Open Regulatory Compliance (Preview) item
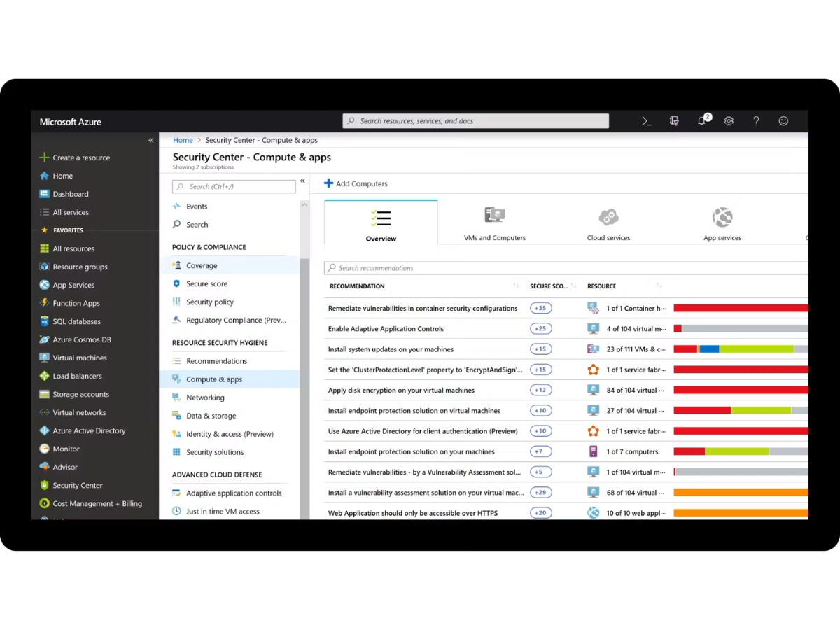The image size is (840, 630). (x=230, y=320)
